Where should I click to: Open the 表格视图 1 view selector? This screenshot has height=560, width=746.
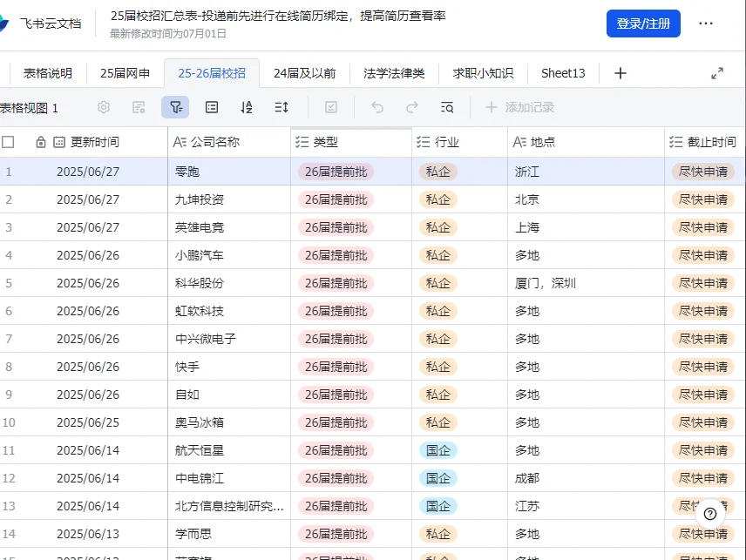tap(29, 108)
